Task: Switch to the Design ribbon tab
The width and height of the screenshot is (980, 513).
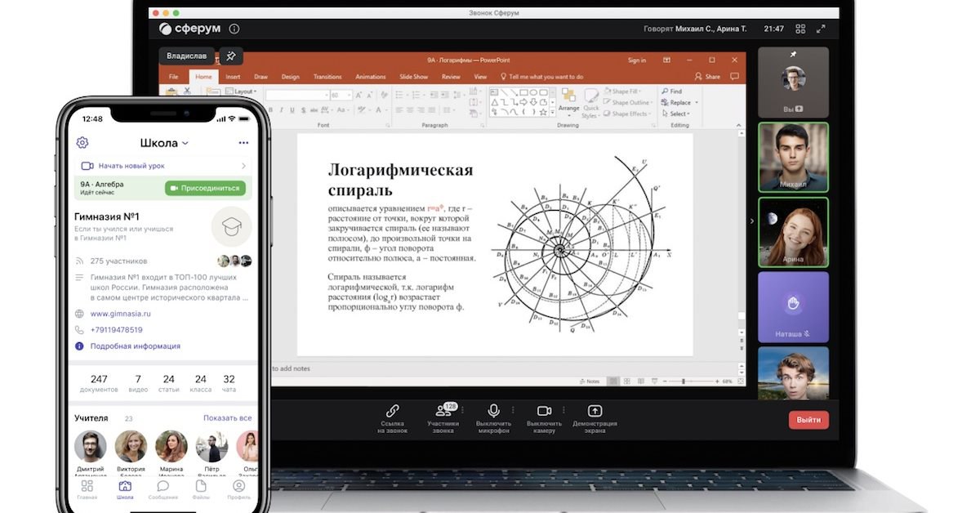Action: (290, 77)
